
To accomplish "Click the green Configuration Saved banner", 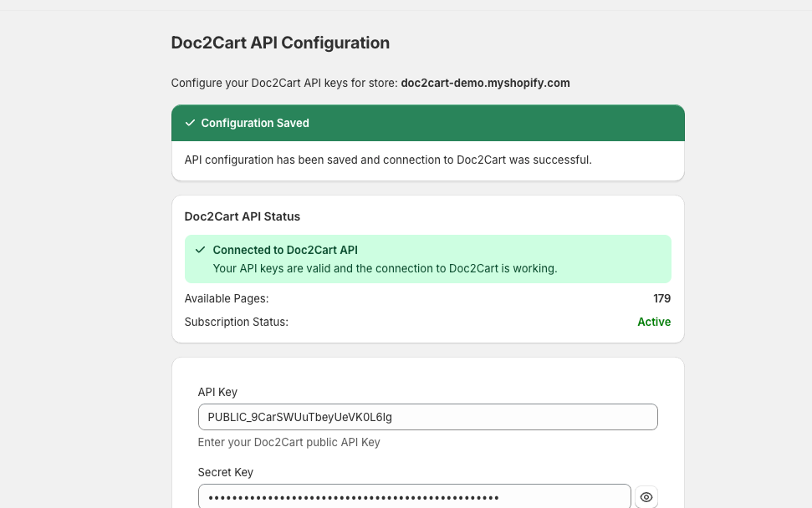I will click(x=427, y=122).
